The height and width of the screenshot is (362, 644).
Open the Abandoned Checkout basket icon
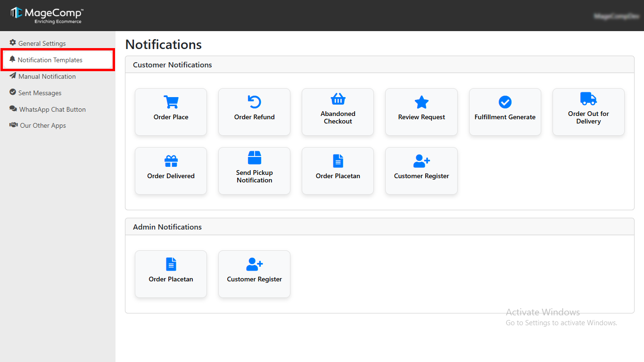click(x=338, y=99)
